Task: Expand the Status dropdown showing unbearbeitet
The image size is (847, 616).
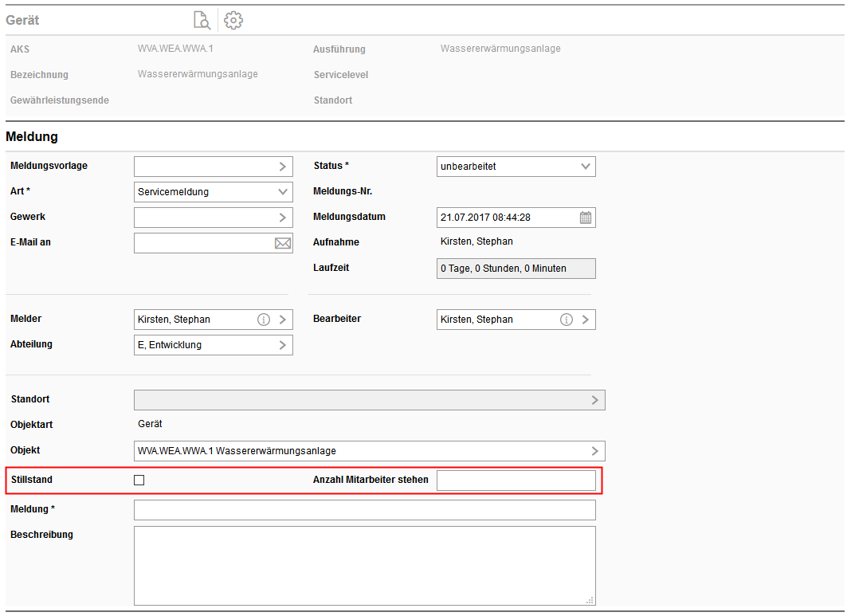Action: coord(586,167)
